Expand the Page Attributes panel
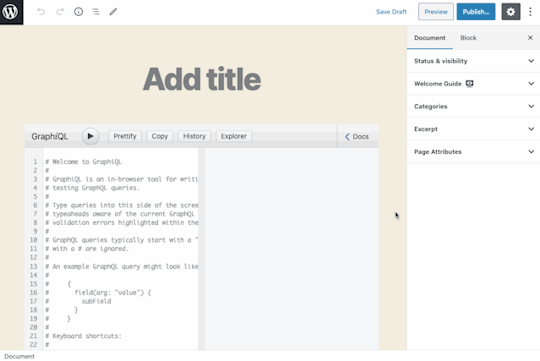This screenshot has height=361, width=540. click(474, 152)
